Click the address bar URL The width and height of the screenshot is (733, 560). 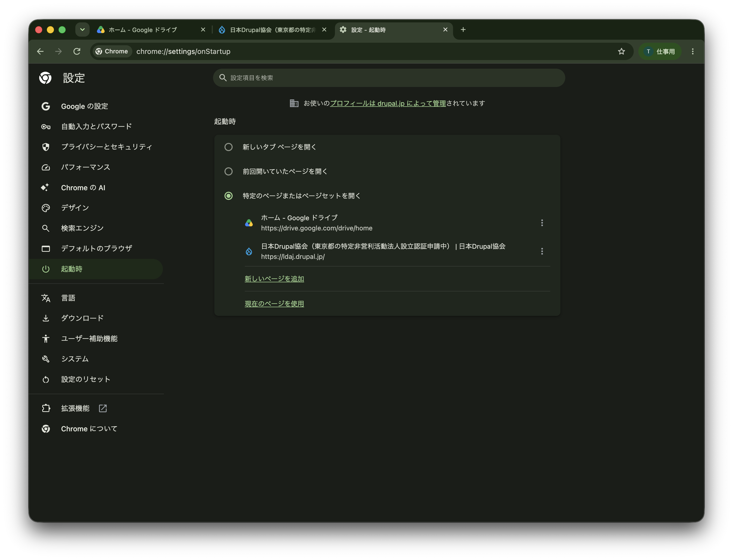[183, 51]
